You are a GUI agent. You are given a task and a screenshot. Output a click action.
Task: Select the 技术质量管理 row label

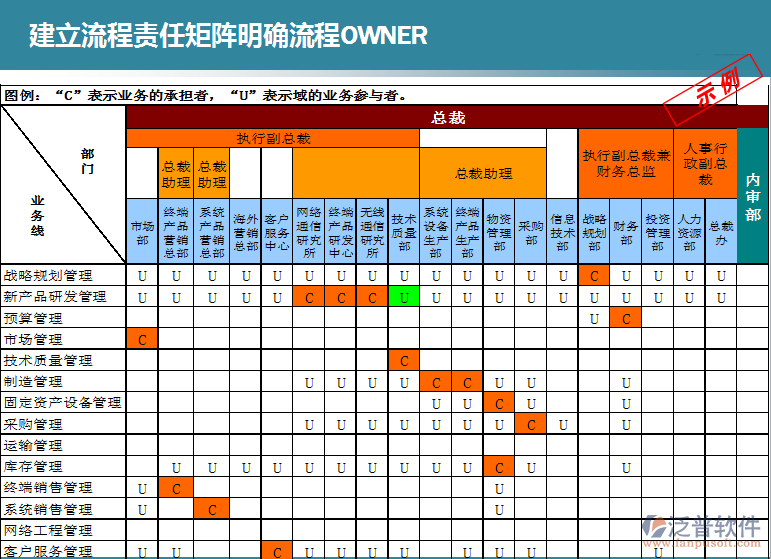[x=48, y=360]
